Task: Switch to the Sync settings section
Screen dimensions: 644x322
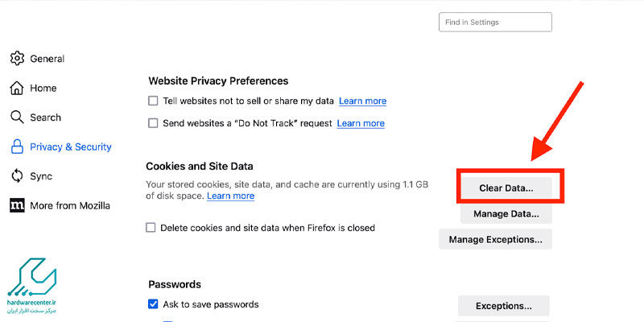Action: 41,176
